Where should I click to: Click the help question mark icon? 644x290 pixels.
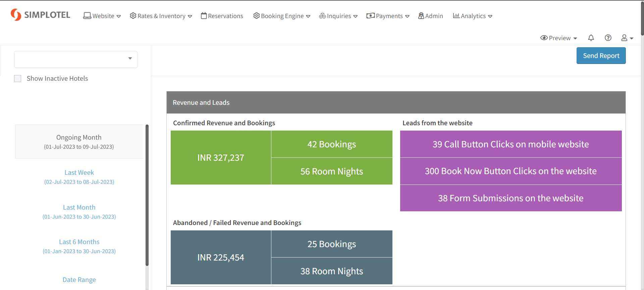point(608,38)
